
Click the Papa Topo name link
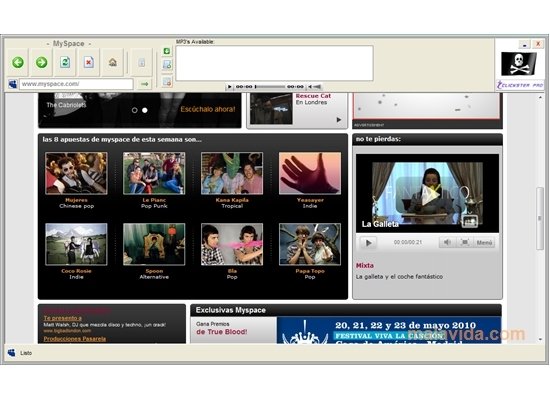click(x=310, y=271)
